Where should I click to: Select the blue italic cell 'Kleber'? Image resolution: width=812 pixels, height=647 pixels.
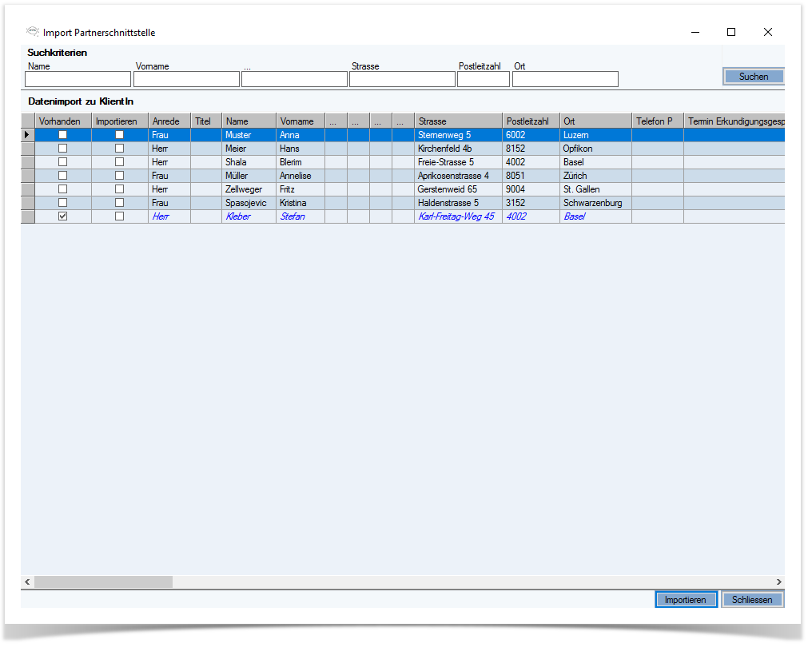coord(249,216)
